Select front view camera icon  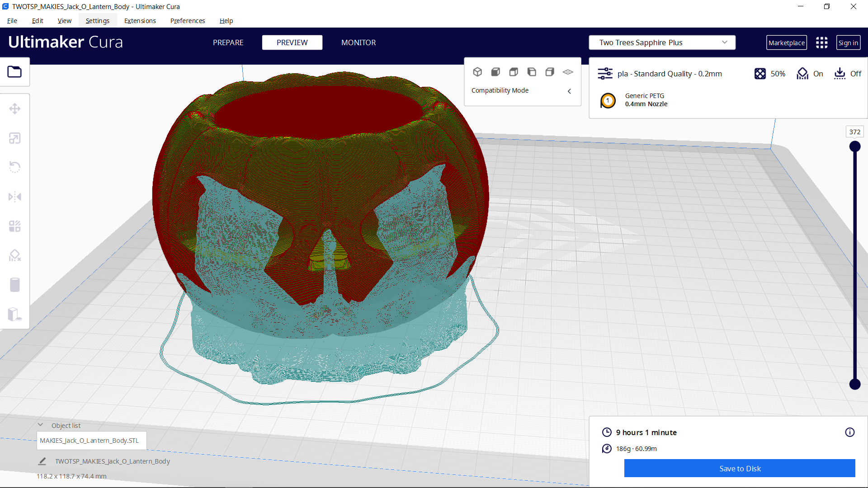(x=495, y=72)
